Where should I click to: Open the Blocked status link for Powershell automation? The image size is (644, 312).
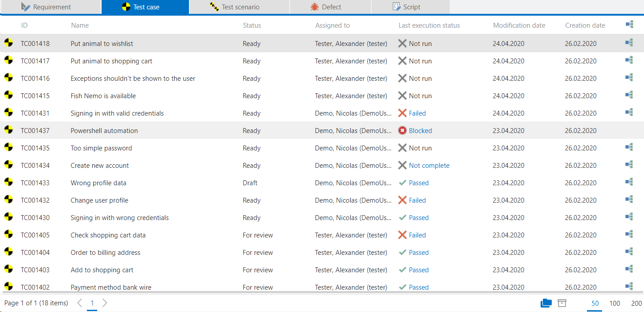click(420, 131)
